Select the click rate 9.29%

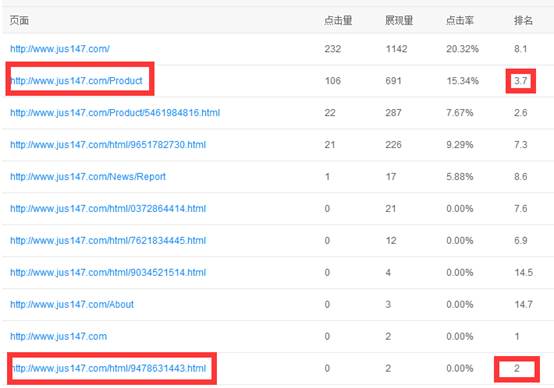(x=460, y=145)
